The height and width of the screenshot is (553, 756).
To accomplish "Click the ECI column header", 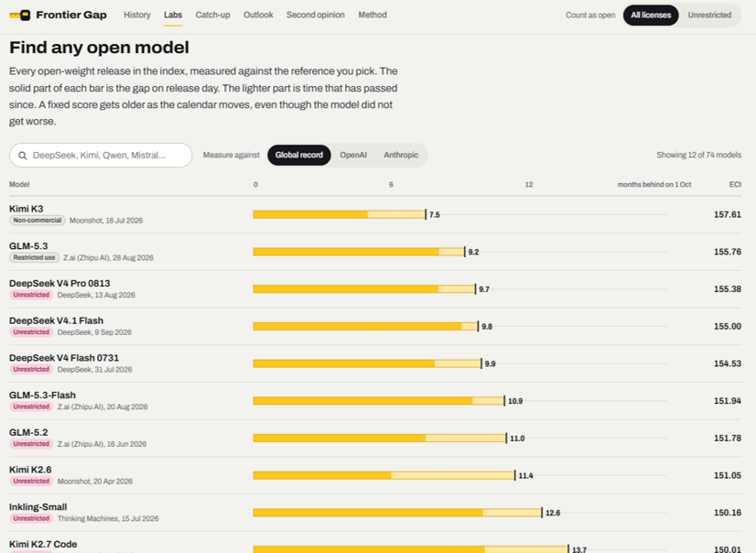I will [735, 185].
